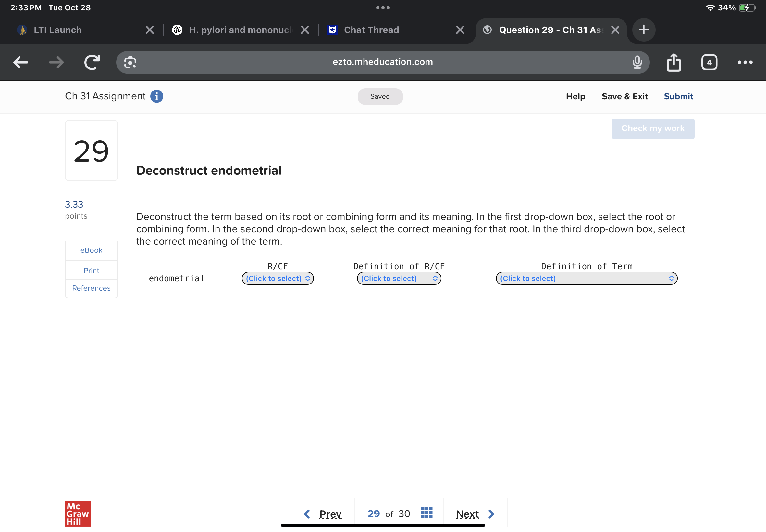Screen dimensions: 766x532
Task: Open the Definition of Term dropdown
Action: (x=586, y=278)
